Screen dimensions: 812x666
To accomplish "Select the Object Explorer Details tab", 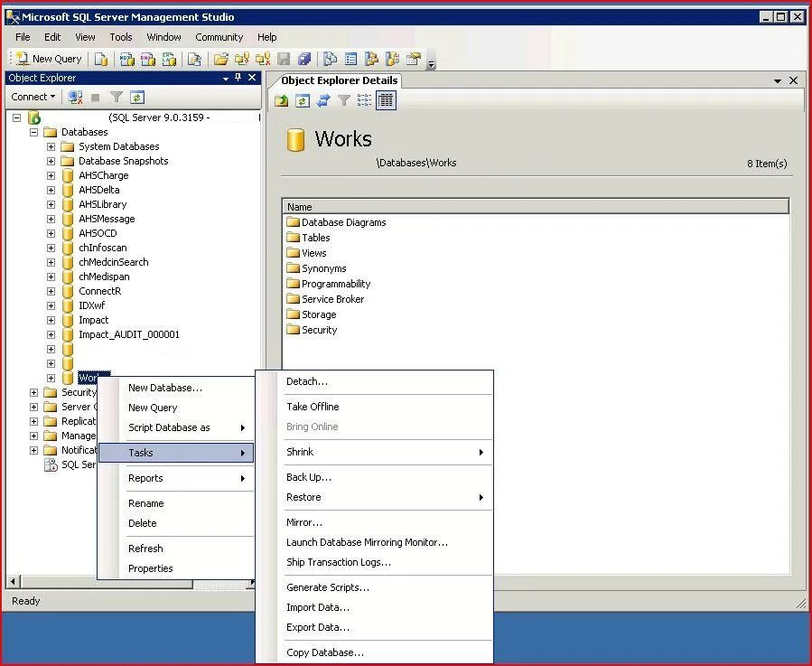I will click(x=340, y=80).
